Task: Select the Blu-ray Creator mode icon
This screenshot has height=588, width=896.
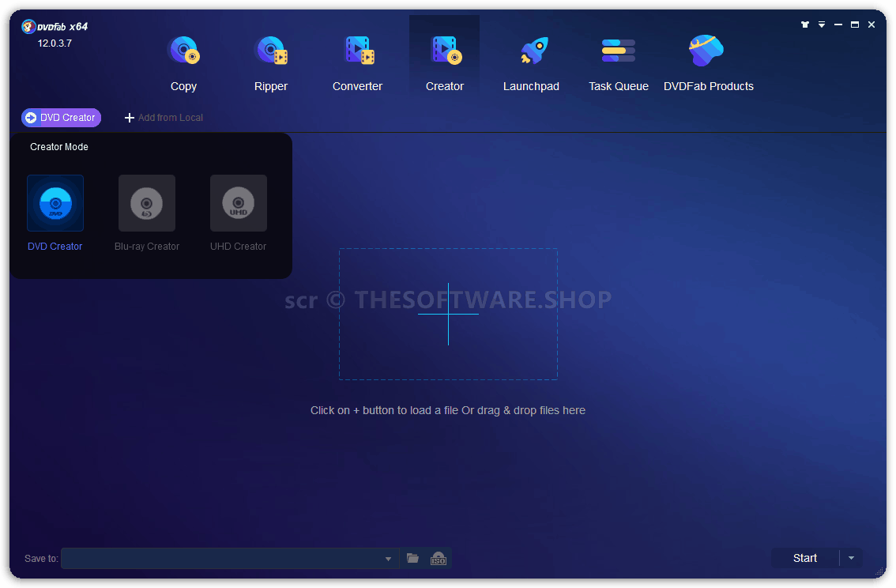Action: pos(147,203)
